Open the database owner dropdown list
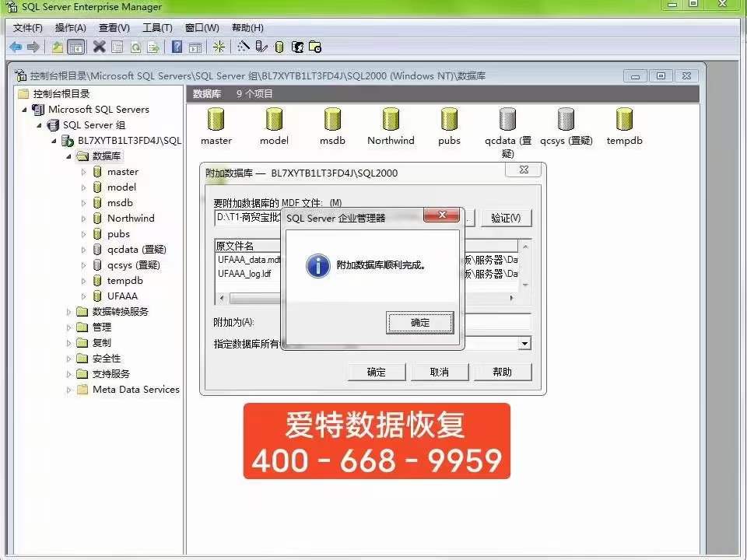 pos(524,343)
